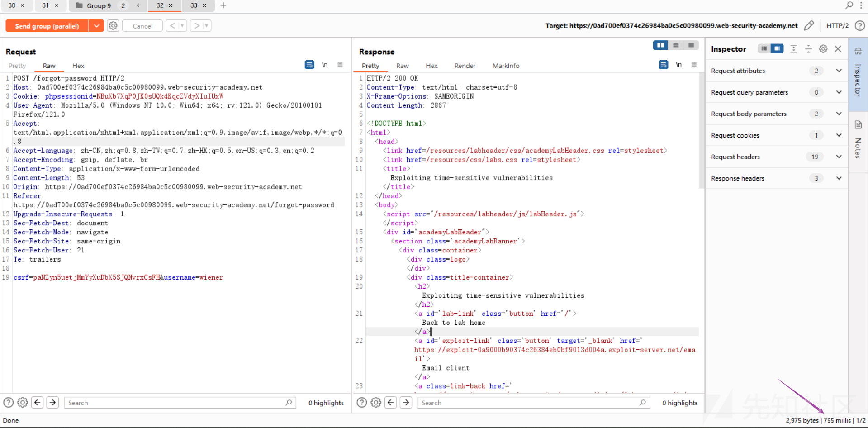The height and width of the screenshot is (428, 868).
Task: Switch to Repeater tab 31
Action: click(x=46, y=5)
